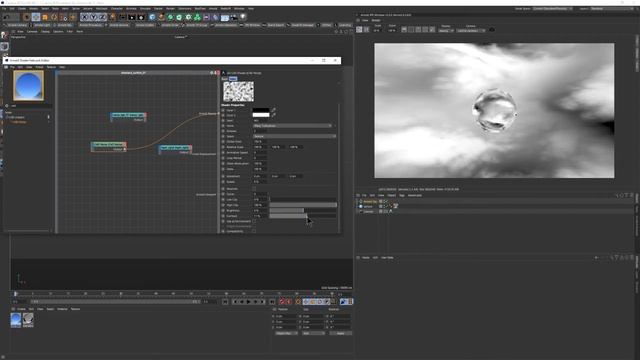The width and height of the screenshot is (640, 360).
Task: Click the Subdivision Surface generator icon
Action: tap(170, 17)
